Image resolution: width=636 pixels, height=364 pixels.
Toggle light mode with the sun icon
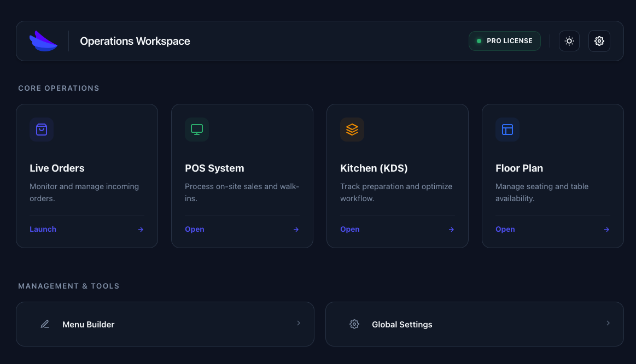pos(569,40)
